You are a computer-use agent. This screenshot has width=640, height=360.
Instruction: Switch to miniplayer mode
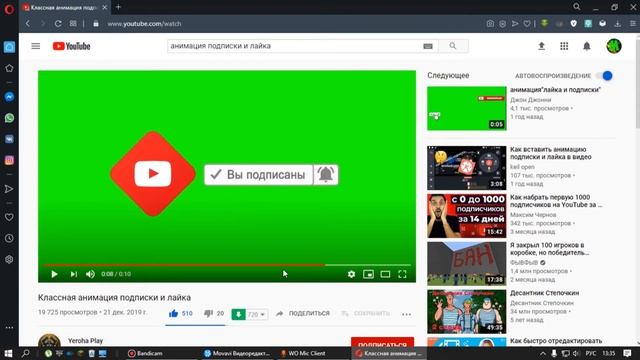[368, 274]
